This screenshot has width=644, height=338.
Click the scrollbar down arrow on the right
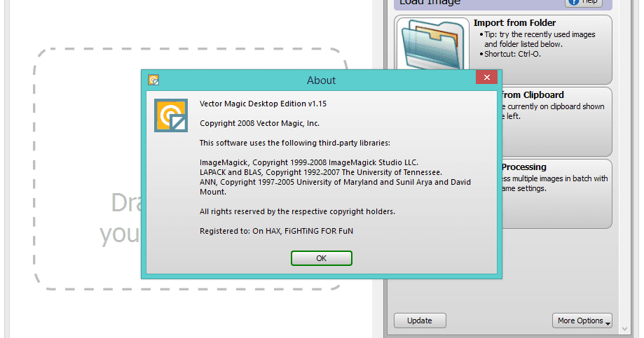[624, 329]
